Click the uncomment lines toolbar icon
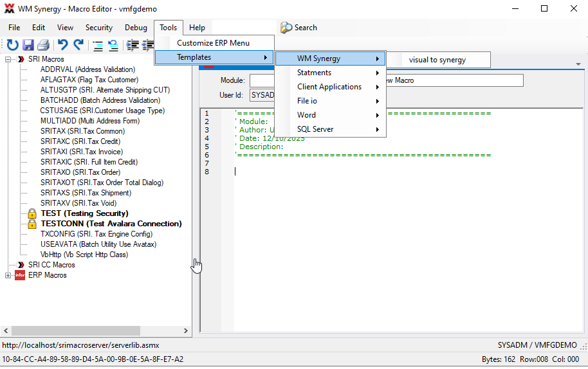This screenshot has width=588, height=369. coord(113,46)
